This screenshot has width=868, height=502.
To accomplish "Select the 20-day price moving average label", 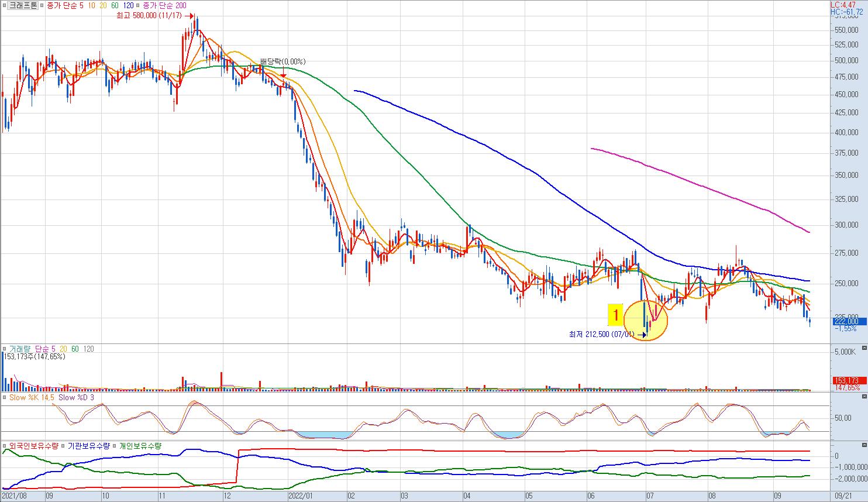I will point(103,5).
